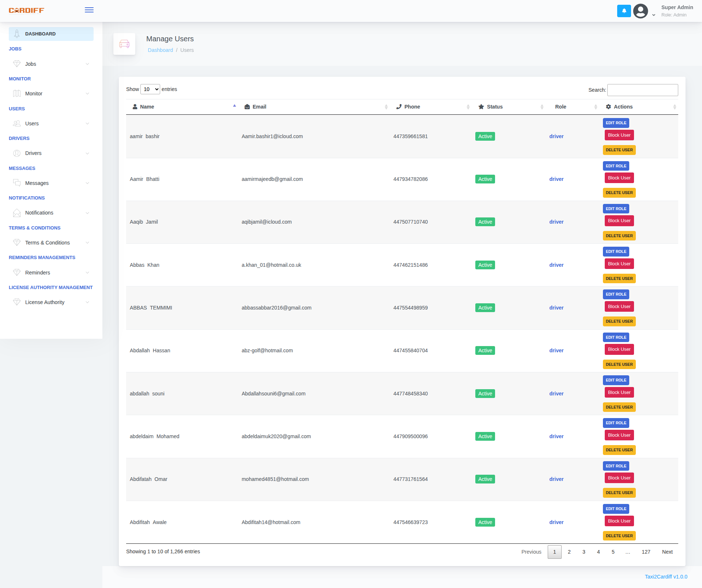Click the Search input field
This screenshot has height=588, width=702.
(642, 90)
